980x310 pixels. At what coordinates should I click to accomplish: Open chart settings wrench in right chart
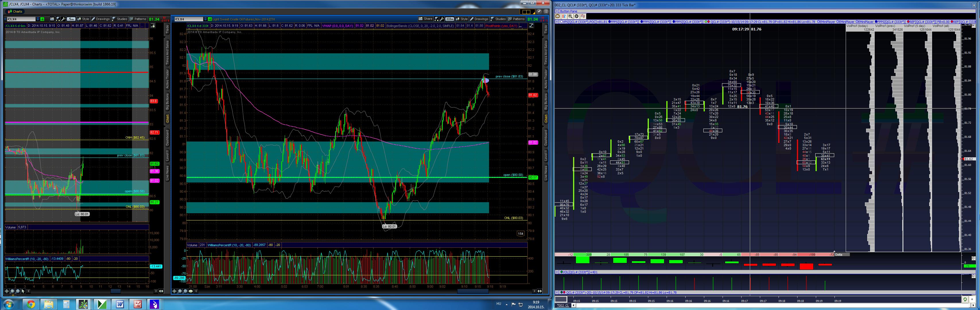pyautogui.click(x=441, y=19)
